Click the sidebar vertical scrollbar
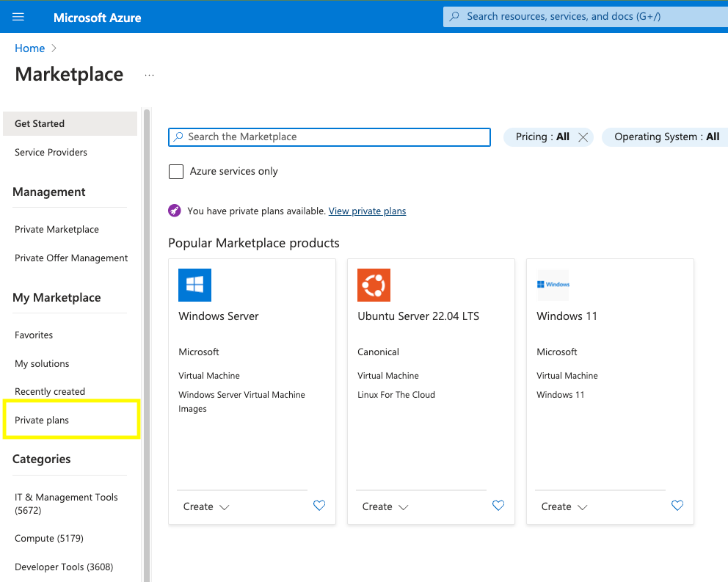Image resolution: width=728 pixels, height=582 pixels. tap(147, 345)
